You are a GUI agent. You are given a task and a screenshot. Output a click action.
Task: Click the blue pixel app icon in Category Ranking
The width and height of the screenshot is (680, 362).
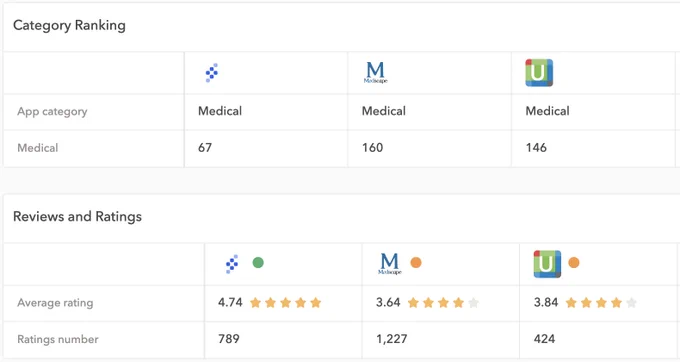pyautogui.click(x=212, y=73)
